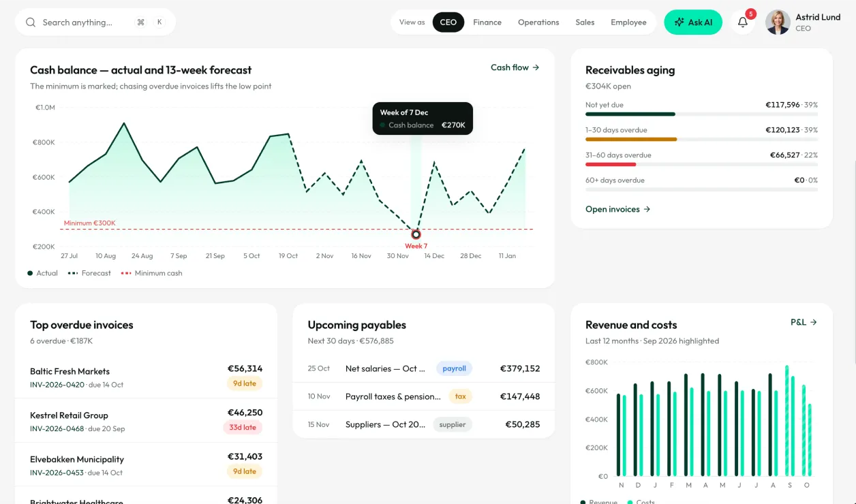Click the supplier tag
Screen dimensions: 856x504
click(453, 424)
